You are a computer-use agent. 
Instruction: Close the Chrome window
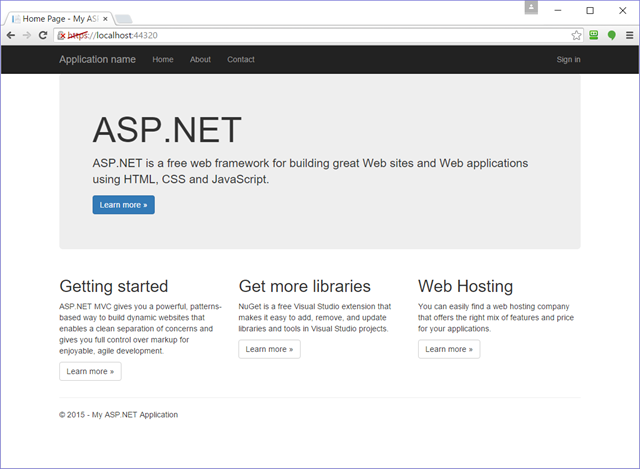[x=622, y=11]
